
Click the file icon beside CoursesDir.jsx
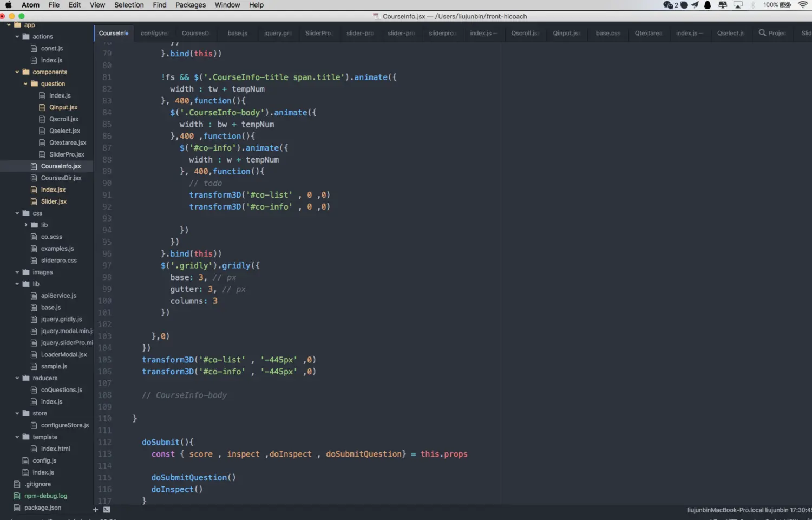[34, 178]
